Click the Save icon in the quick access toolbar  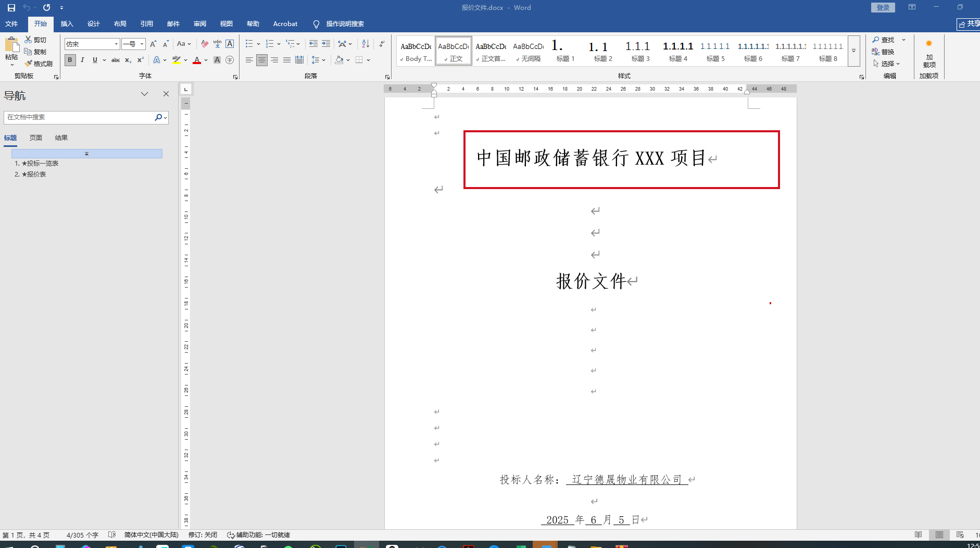click(11, 8)
